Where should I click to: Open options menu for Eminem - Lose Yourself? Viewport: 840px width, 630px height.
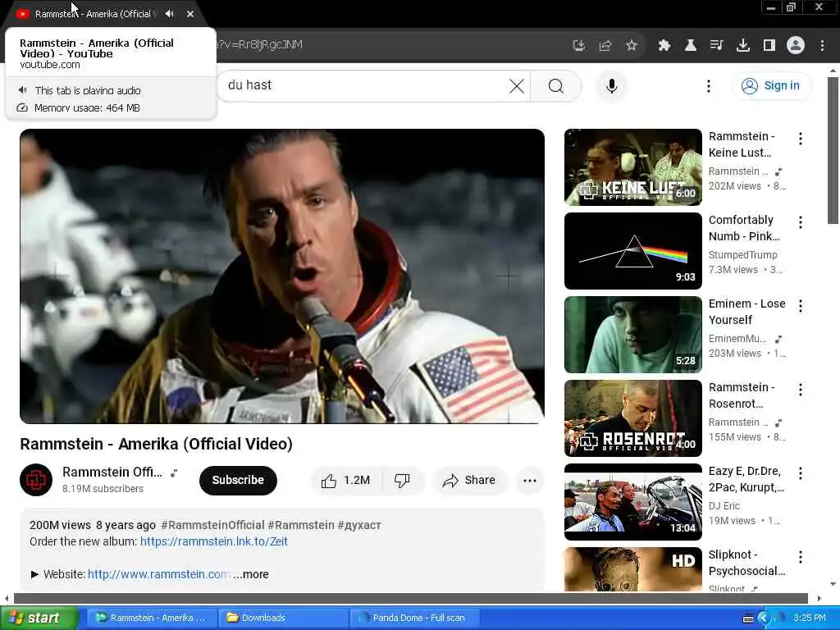[x=801, y=306]
